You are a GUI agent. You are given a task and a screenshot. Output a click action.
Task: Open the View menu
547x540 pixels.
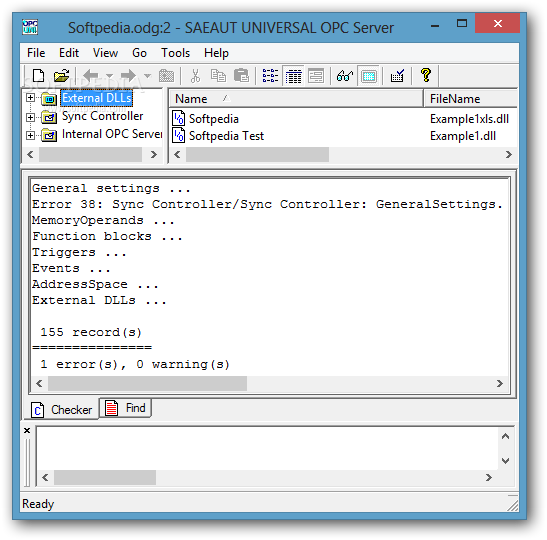(105, 53)
